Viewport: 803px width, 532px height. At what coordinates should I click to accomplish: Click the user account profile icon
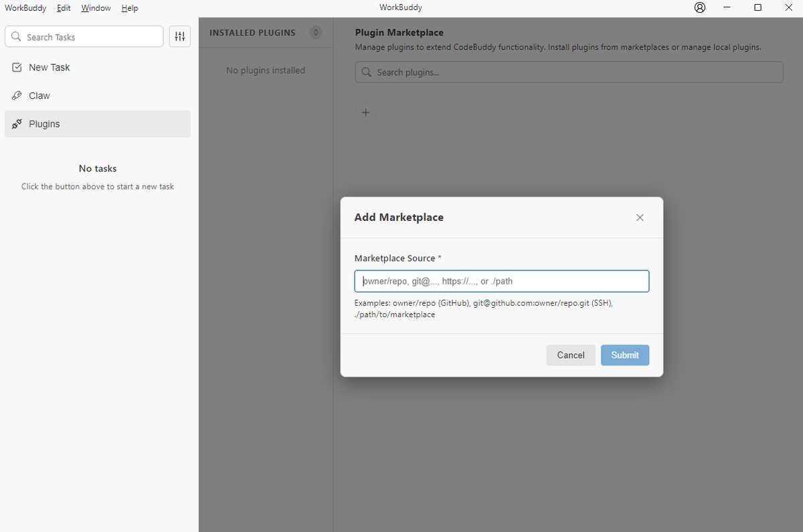(700, 8)
